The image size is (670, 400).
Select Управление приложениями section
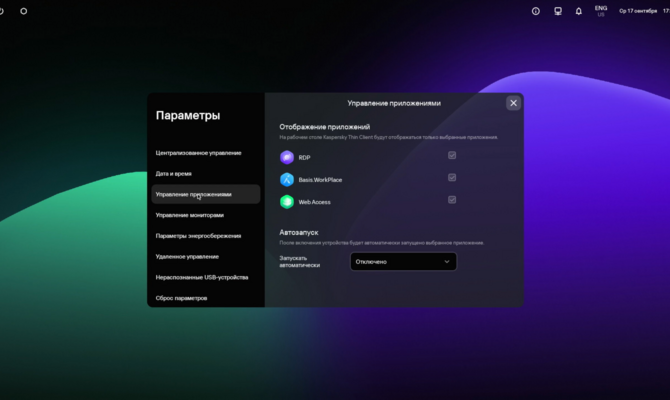click(206, 194)
